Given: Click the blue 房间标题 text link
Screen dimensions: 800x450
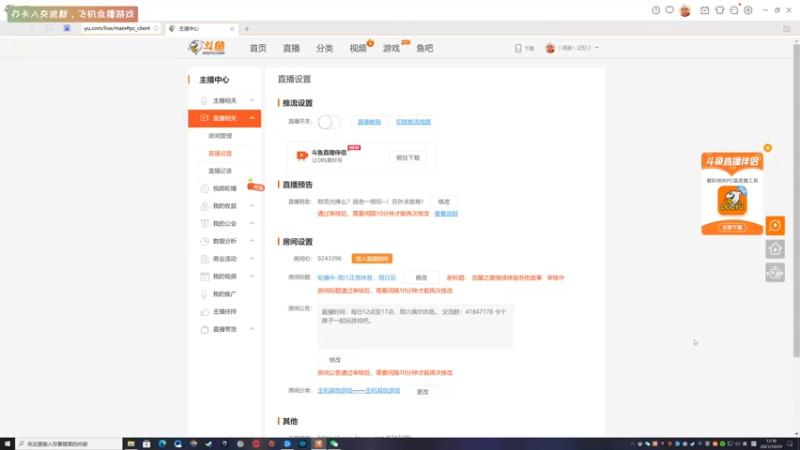Looking at the screenshot, I should [357, 278].
